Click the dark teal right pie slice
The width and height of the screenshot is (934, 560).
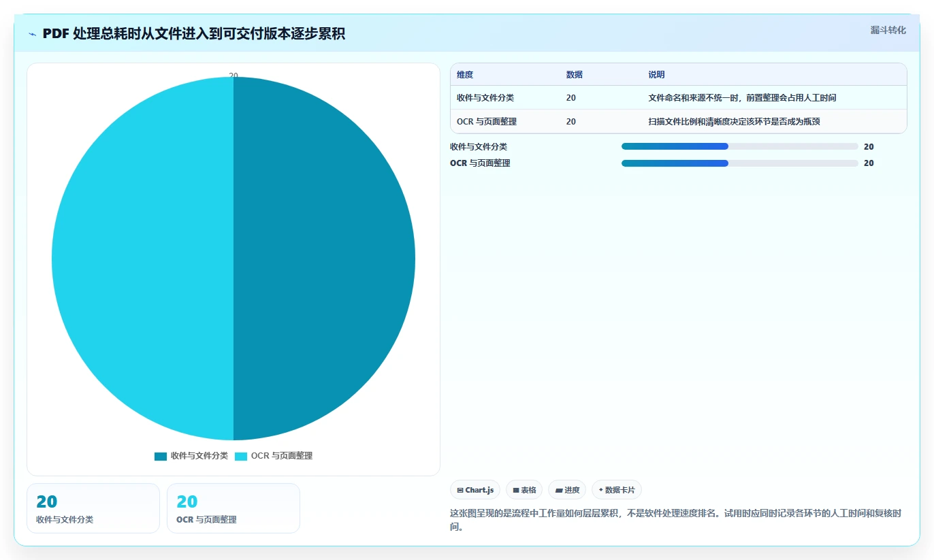(324, 259)
